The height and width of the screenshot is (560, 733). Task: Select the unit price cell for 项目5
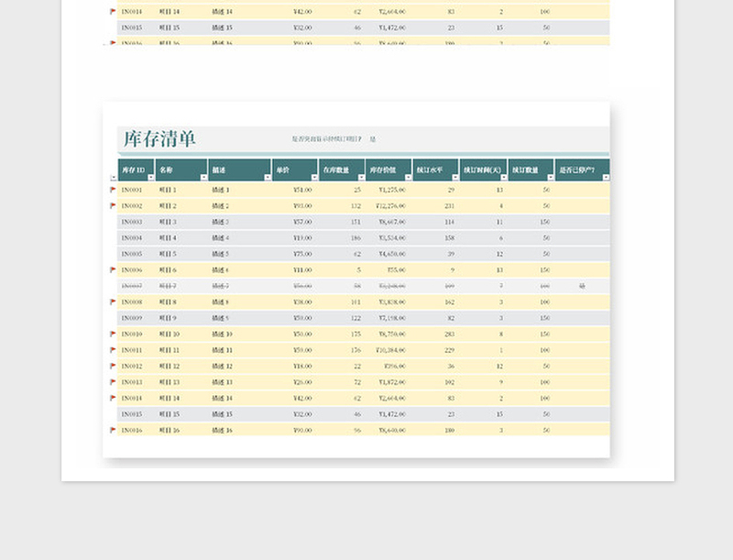coord(301,251)
